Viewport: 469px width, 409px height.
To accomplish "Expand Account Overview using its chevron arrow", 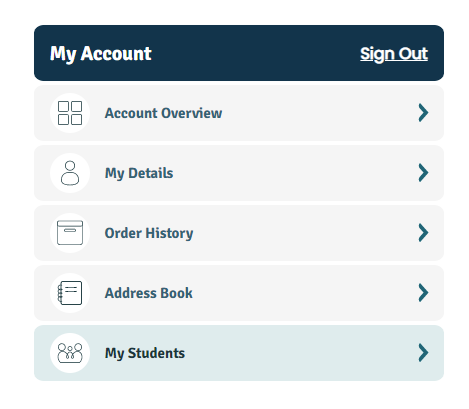I will point(423,113).
